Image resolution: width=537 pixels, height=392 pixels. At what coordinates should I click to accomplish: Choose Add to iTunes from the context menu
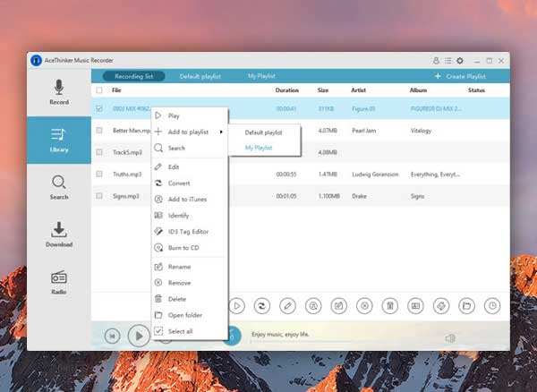tap(190, 200)
